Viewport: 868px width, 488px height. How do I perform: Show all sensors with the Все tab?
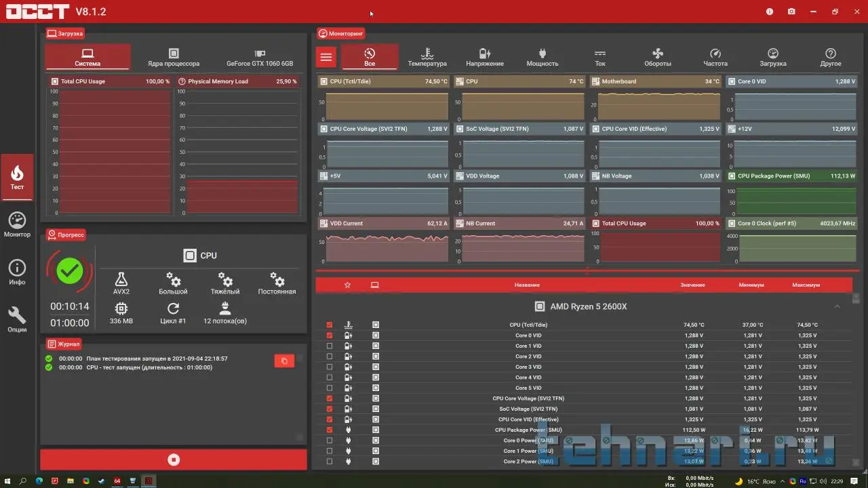pyautogui.click(x=370, y=57)
